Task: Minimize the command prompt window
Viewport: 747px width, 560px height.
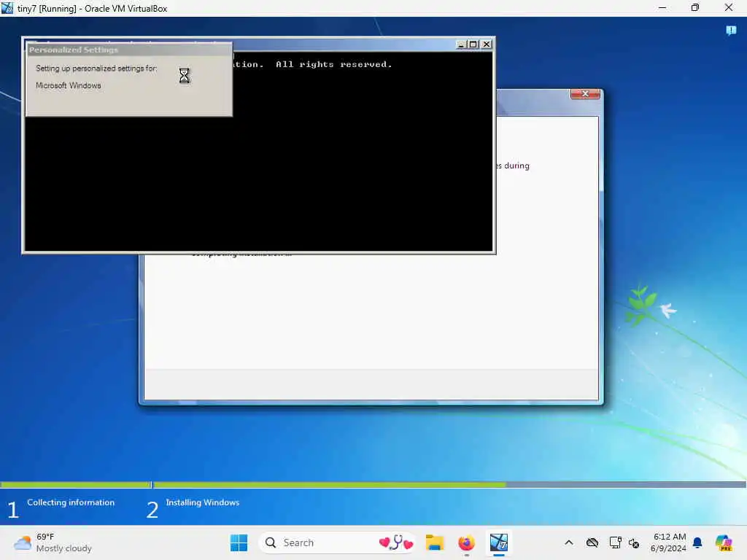Action: (461, 44)
